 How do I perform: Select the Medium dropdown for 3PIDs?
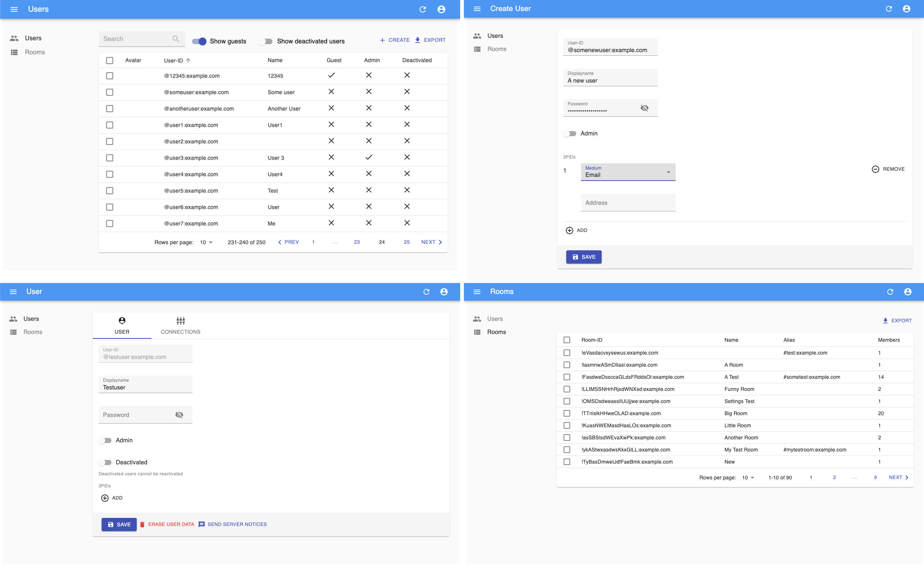[628, 172]
